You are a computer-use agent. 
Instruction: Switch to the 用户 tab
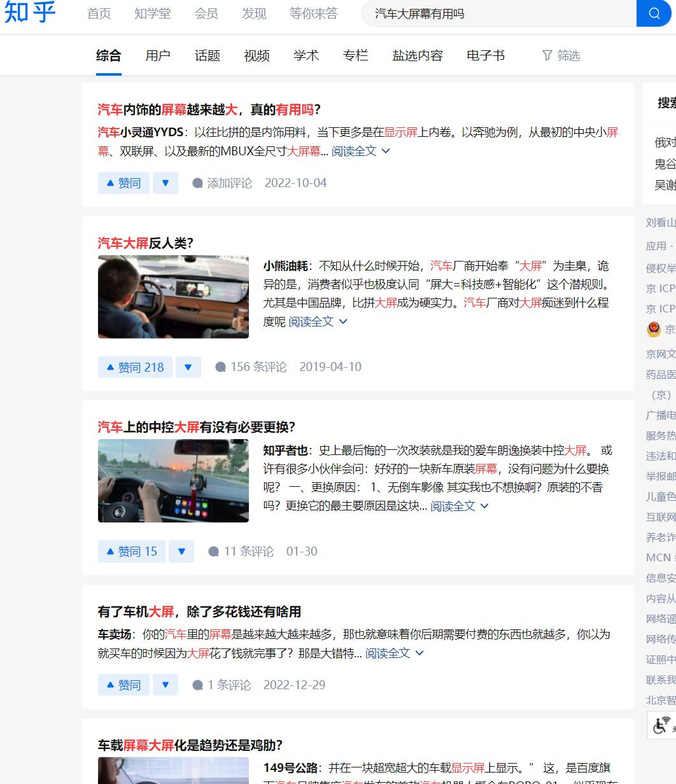(158, 55)
